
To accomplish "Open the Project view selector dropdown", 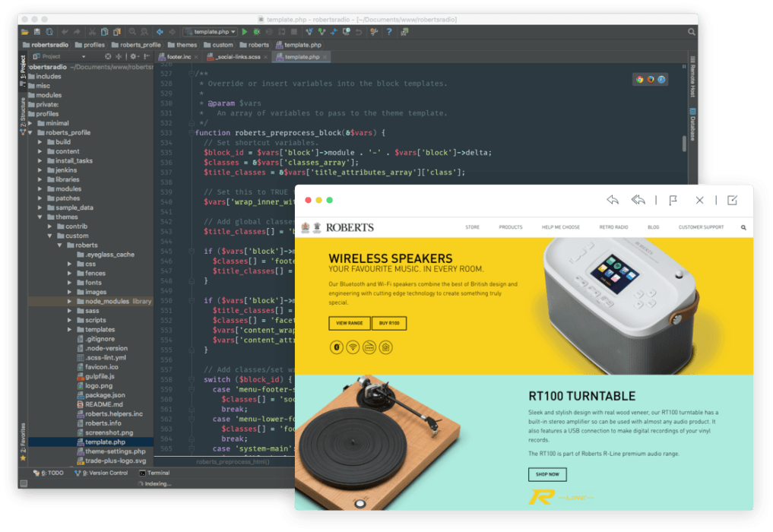I will (59, 57).
